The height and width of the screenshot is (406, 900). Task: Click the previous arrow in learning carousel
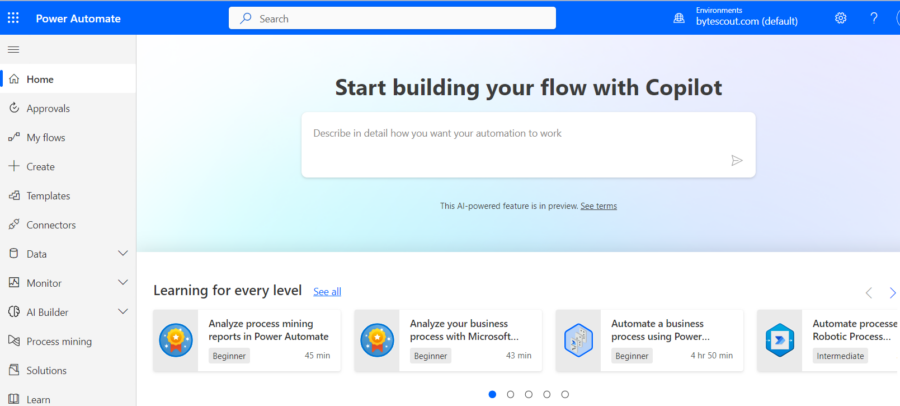[868, 293]
